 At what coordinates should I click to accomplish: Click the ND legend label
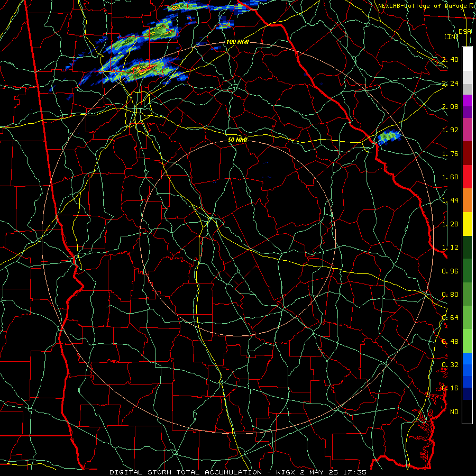(454, 412)
